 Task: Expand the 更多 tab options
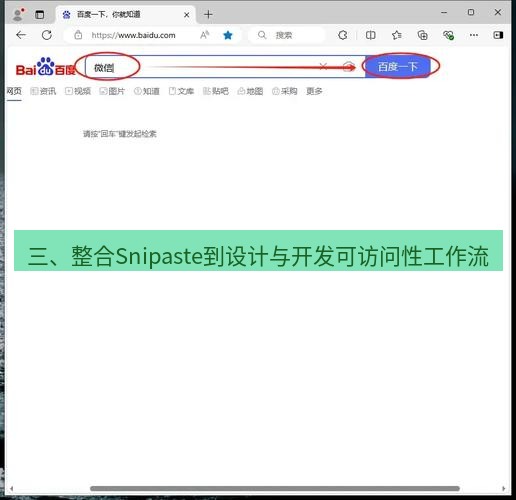click(314, 91)
